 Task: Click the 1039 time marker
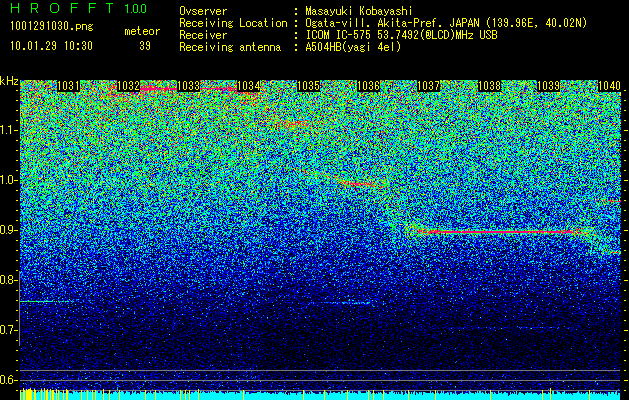pos(549,86)
